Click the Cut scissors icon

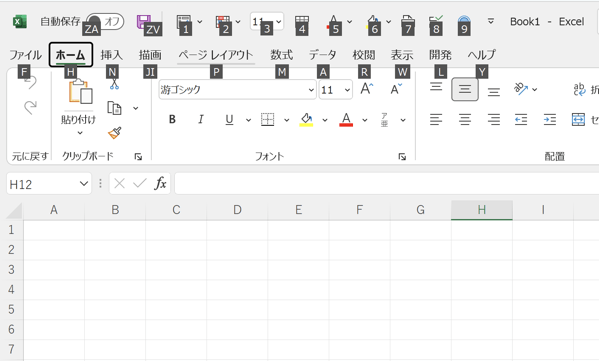click(114, 84)
